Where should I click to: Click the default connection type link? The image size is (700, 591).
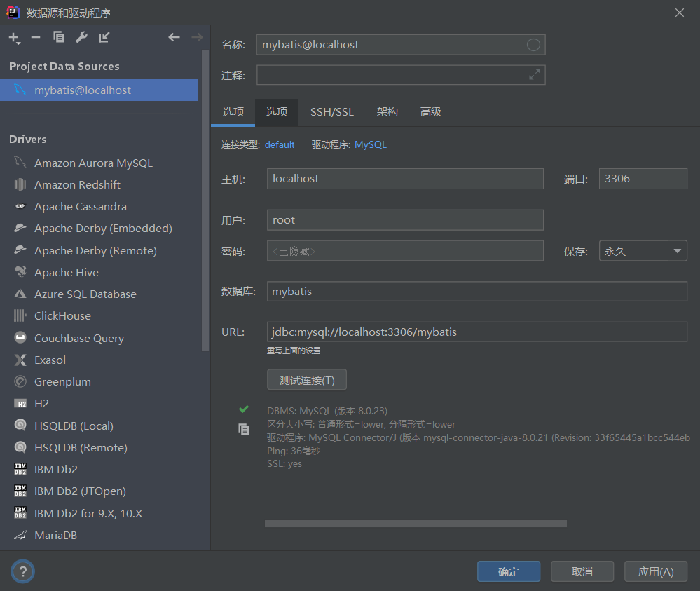pos(280,144)
